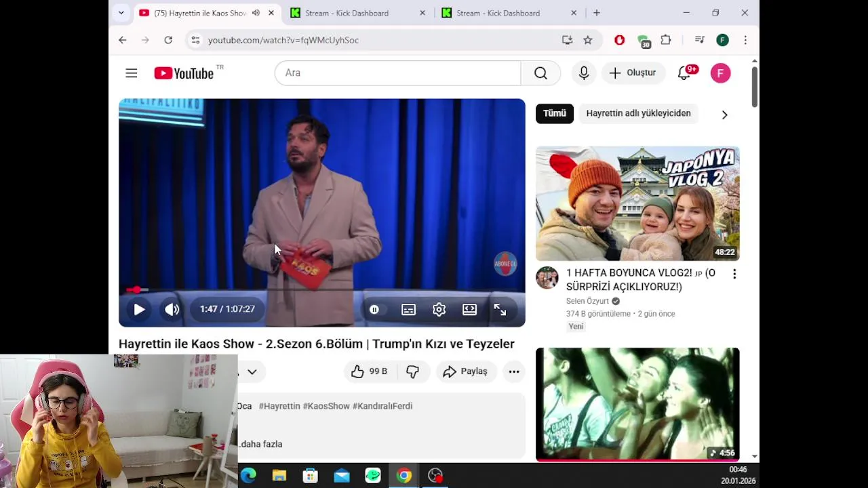Open more actions three-dot under video
The image size is (868, 488).
click(514, 371)
